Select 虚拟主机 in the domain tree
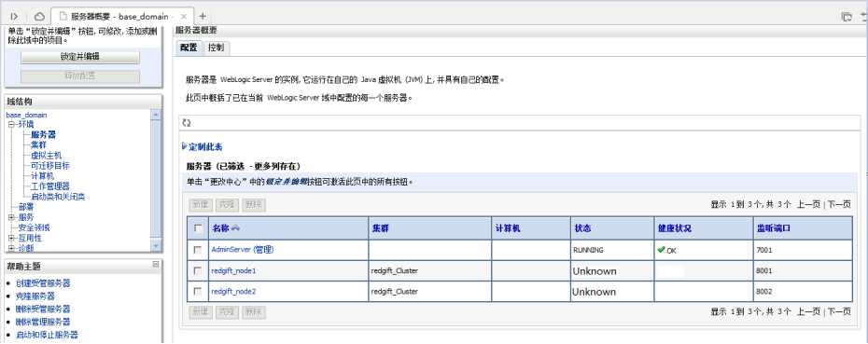The height and width of the screenshot is (344, 868). coord(46,156)
